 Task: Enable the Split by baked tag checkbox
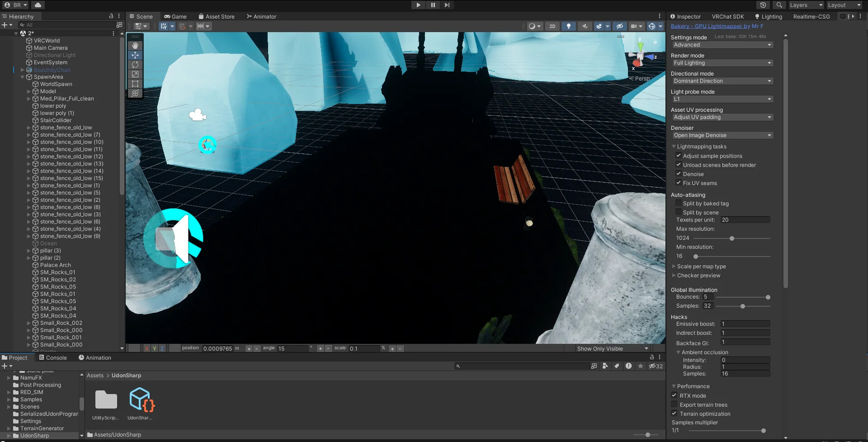tap(678, 203)
